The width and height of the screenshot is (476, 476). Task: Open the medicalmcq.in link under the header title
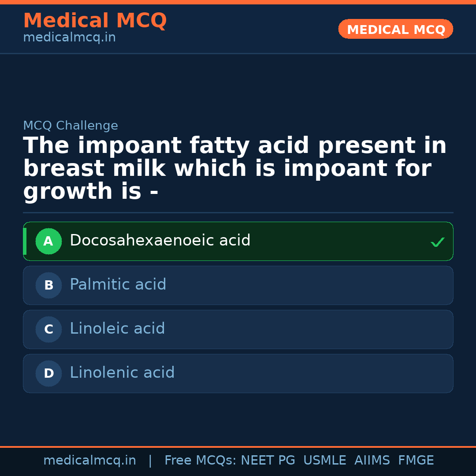[69, 38]
